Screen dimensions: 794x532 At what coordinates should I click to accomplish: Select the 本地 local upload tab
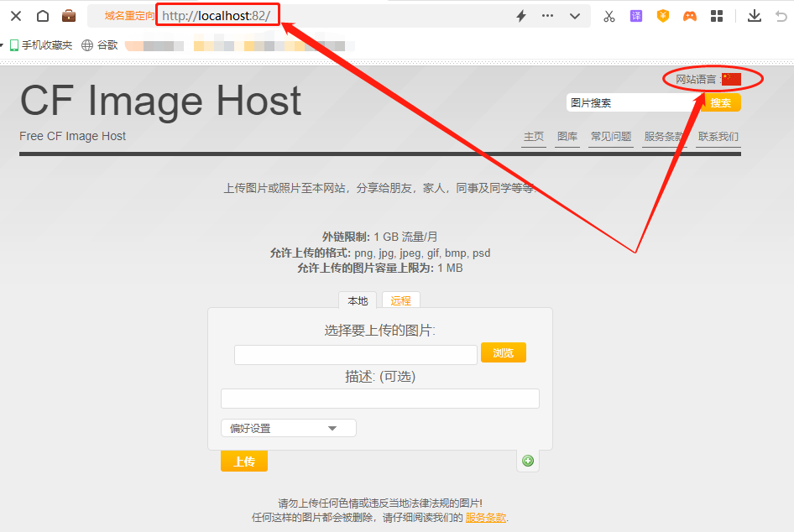click(x=358, y=300)
